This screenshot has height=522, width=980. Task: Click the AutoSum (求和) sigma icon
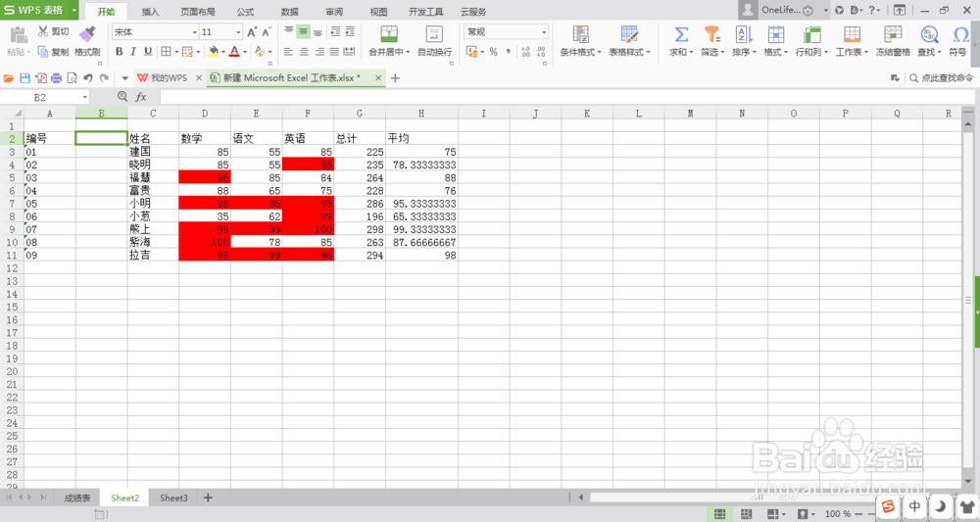pyautogui.click(x=681, y=33)
